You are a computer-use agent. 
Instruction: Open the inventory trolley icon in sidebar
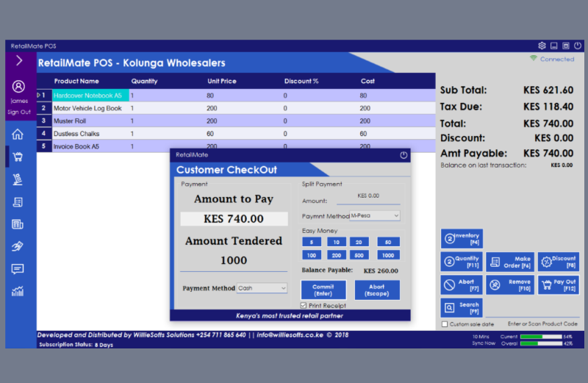click(x=18, y=179)
